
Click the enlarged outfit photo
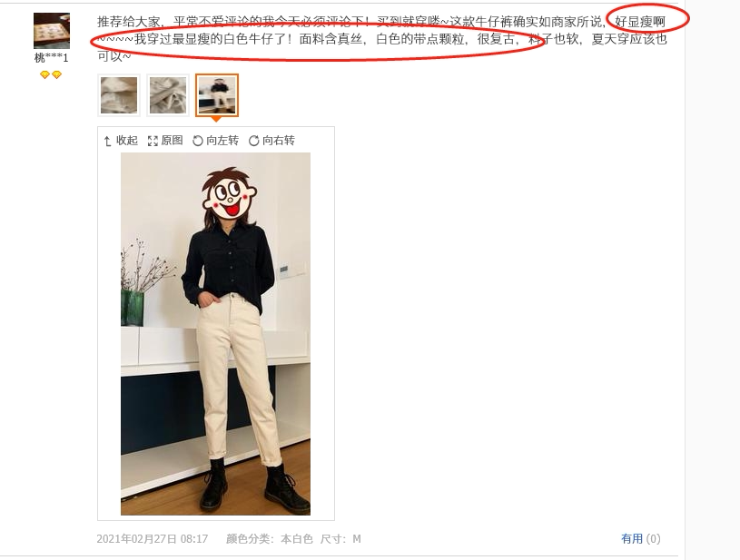click(x=216, y=333)
